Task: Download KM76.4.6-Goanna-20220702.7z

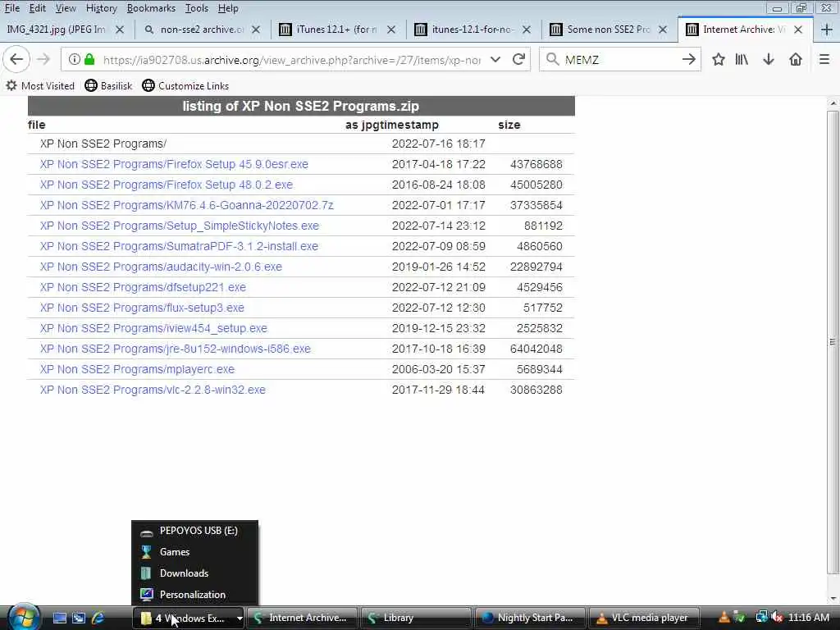Action: 186,205
